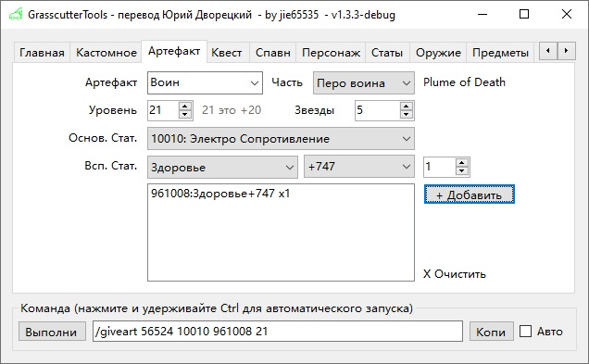Minimize the GrasscutterTools window
The image size is (589, 364).
[x=482, y=14]
